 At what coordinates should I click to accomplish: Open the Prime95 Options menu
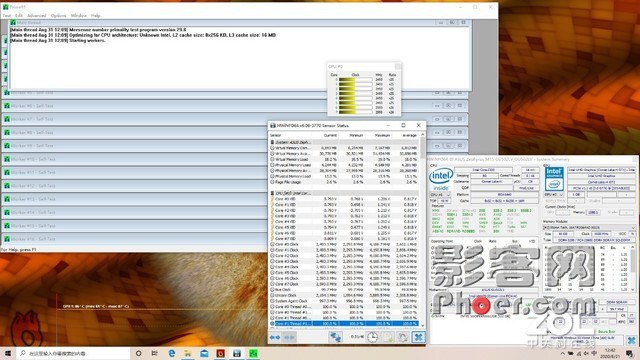click(x=58, y=16)
